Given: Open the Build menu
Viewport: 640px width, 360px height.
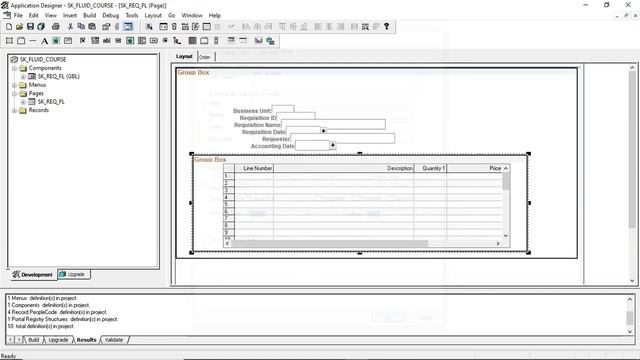Looking at the screenshot, I should 90,16.
